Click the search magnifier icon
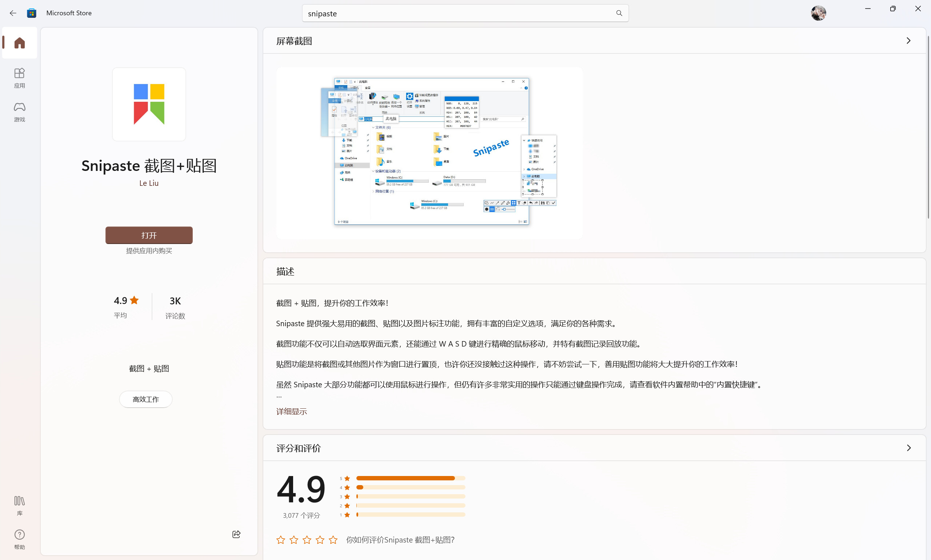 click(x=619, y=13)
